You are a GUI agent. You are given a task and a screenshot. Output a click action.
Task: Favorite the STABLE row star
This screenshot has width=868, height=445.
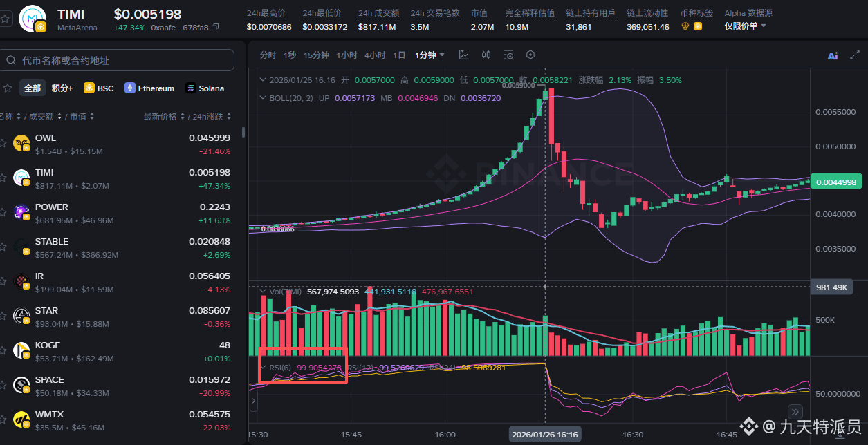point(3,247)
